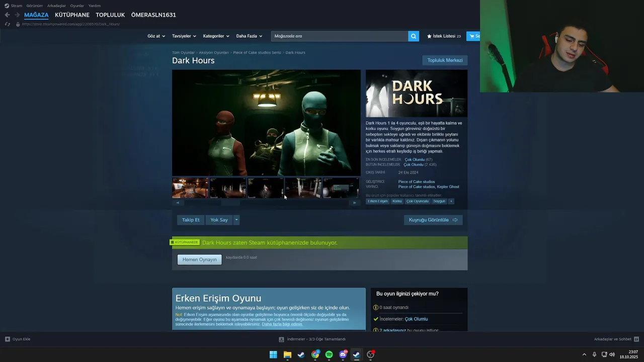Select the Soygun tag
Screen dimensions: 644x362
439,201
